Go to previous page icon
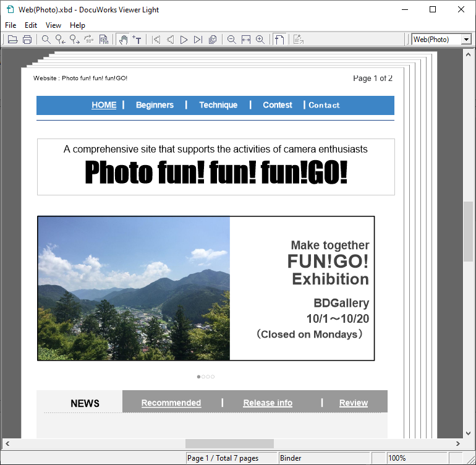Screen dimensions: 476x465 pyautogui.click(x=170, y=40)
